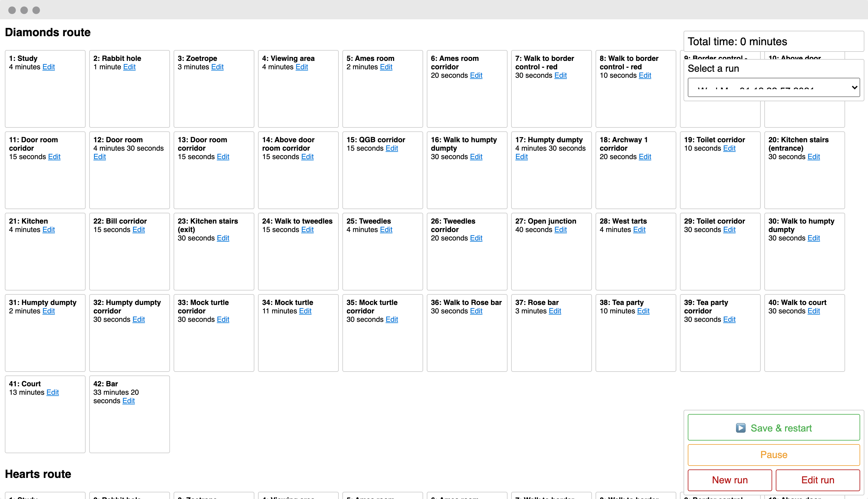The width and height of the screenshot is (868, 499).
Task: Edit the 4: Viewing area time
Action: coord(302,67)
